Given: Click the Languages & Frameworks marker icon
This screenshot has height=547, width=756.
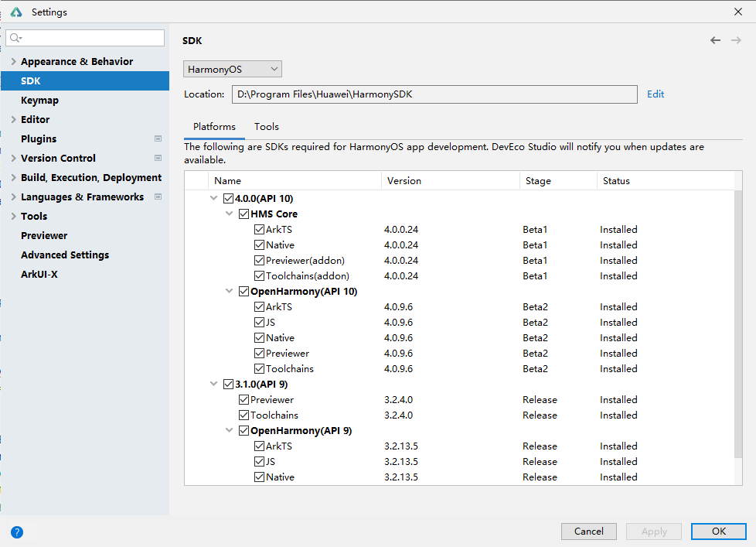Looking at the screenshot, I should click(x=158, y=197).
